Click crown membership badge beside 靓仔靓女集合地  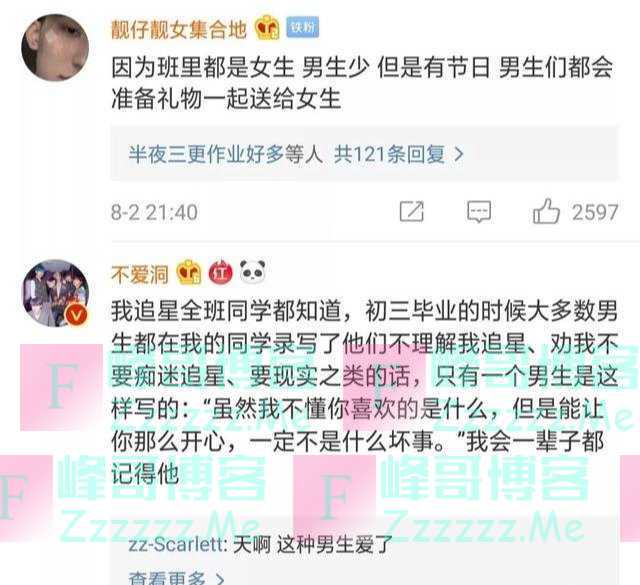tap(267, 28)
